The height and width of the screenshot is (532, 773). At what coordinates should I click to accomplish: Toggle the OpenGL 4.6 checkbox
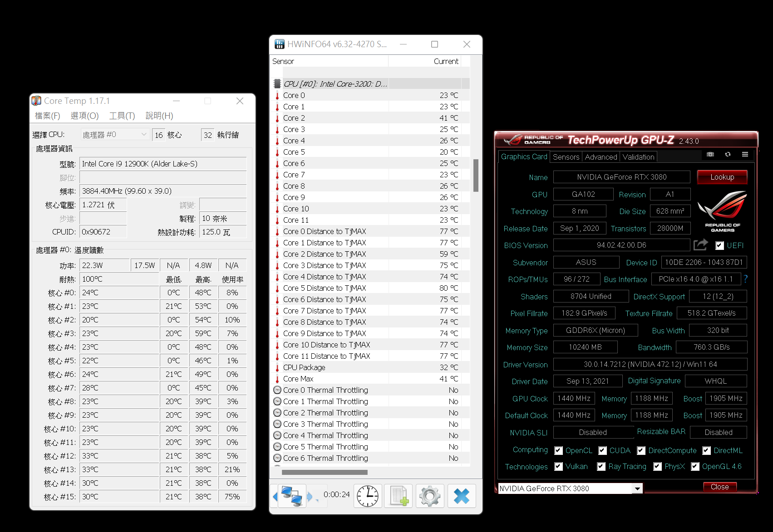point(695,466)
